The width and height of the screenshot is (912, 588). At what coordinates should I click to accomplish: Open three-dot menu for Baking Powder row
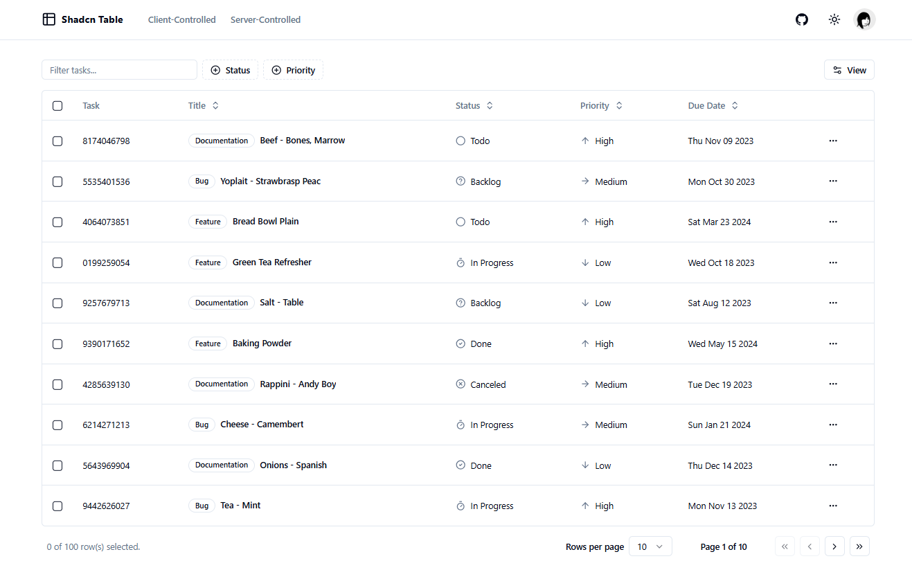coord(833,344)
